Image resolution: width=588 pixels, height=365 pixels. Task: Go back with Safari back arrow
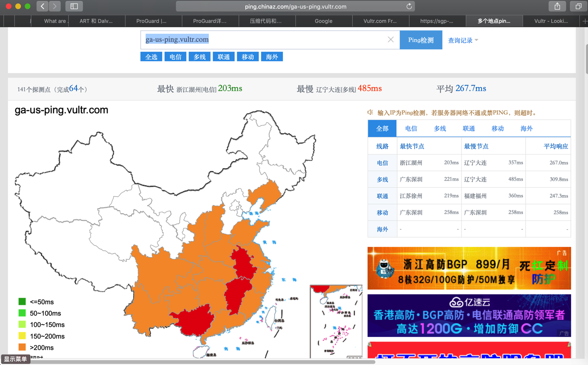tap(43, 6)
